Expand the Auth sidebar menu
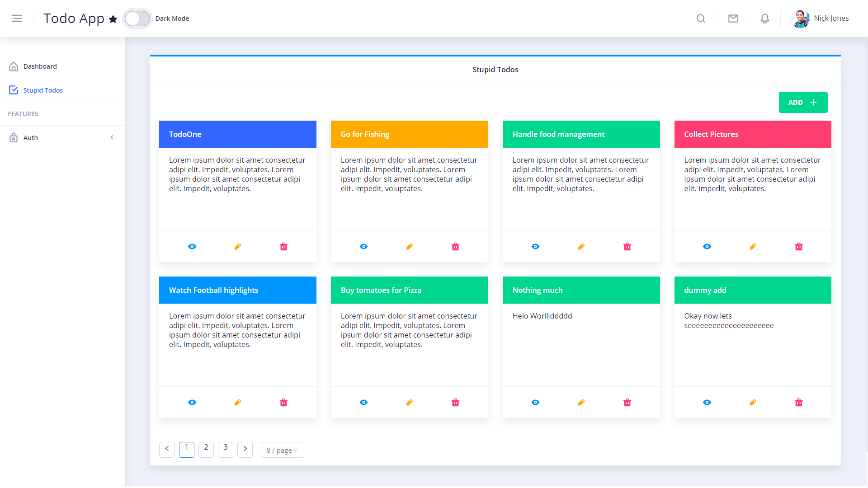The height and width of the screenshot is (488, 868). pyautogui.click(x=62, y=138)
